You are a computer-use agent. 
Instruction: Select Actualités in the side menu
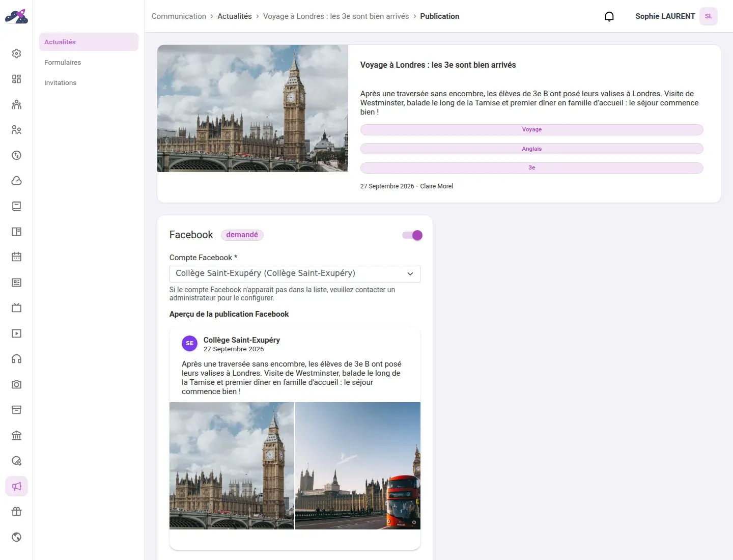(89, 42)
